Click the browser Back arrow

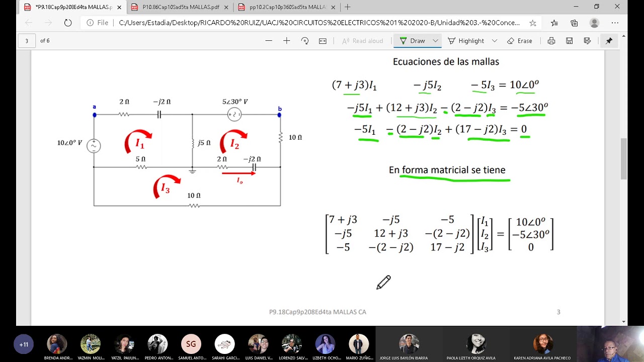29,23
